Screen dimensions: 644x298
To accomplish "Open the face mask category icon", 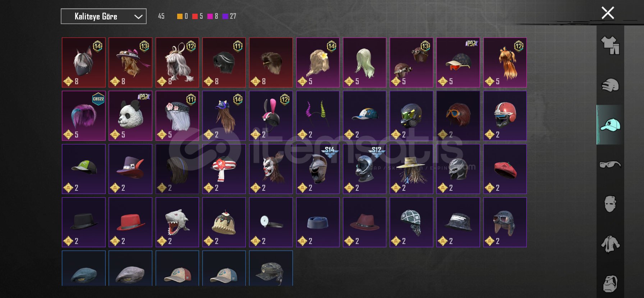I will [610, 204].
